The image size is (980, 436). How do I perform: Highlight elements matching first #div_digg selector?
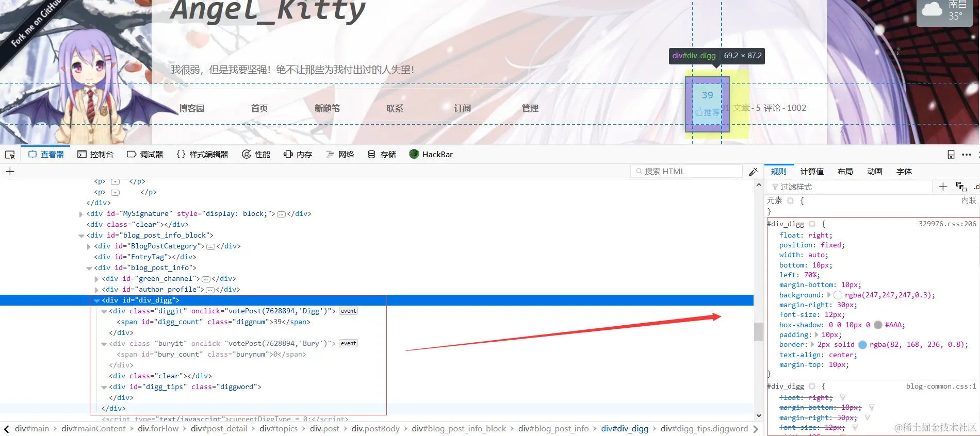tap(812, 224)
